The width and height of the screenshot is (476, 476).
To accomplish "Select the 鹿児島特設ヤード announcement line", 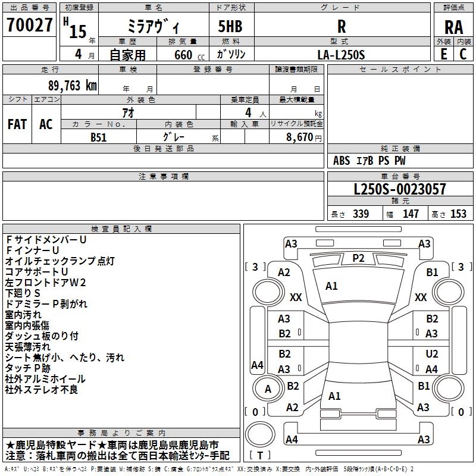I will tap(112, 445).
